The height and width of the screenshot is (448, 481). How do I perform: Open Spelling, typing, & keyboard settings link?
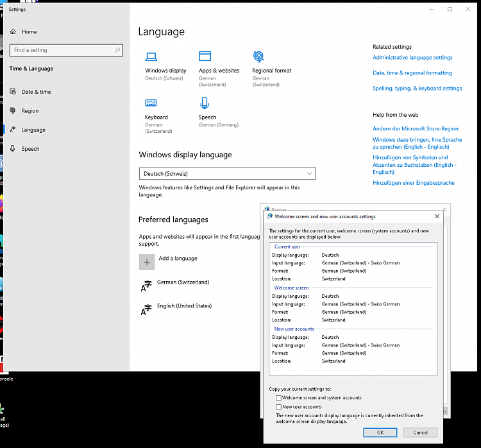click(x=418, y=88)
